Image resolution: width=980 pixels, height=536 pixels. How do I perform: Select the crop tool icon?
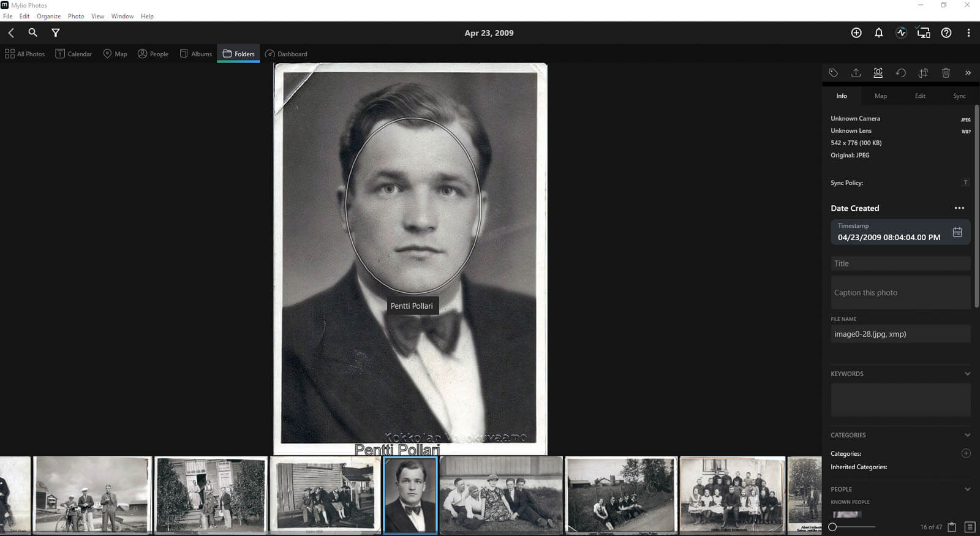(x=923, y=73)
